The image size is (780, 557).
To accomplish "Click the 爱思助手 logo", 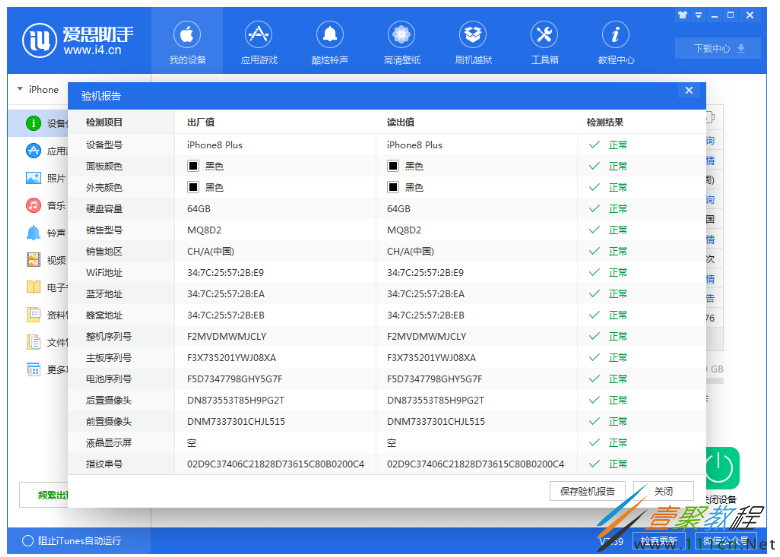I will (78, 40).
